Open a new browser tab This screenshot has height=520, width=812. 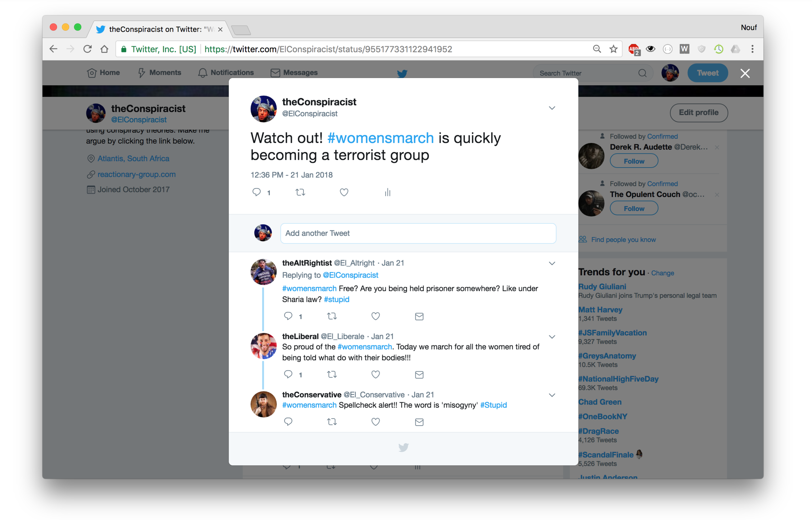[x=241, y=31]
